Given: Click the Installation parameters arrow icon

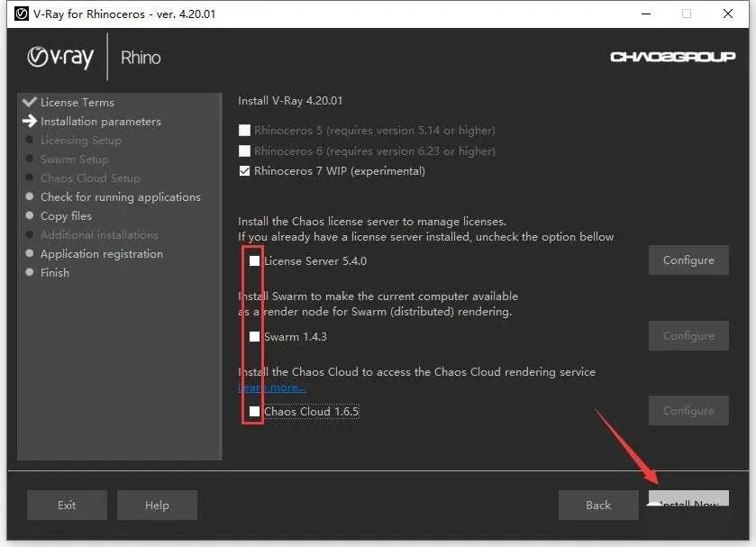Looking at the screenshot, I should (30, 121).
